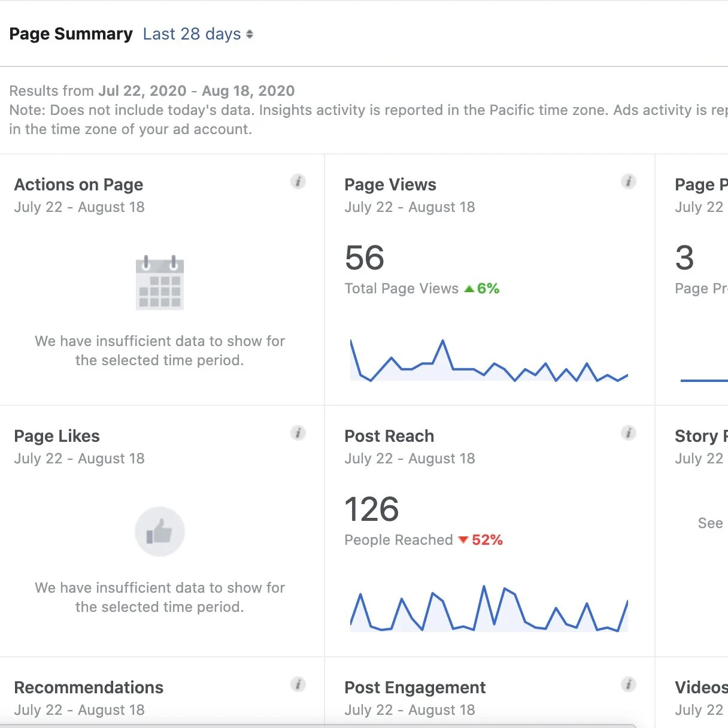
Task: Click the info icon on Page Views card
Action: [x=629, y=181]
